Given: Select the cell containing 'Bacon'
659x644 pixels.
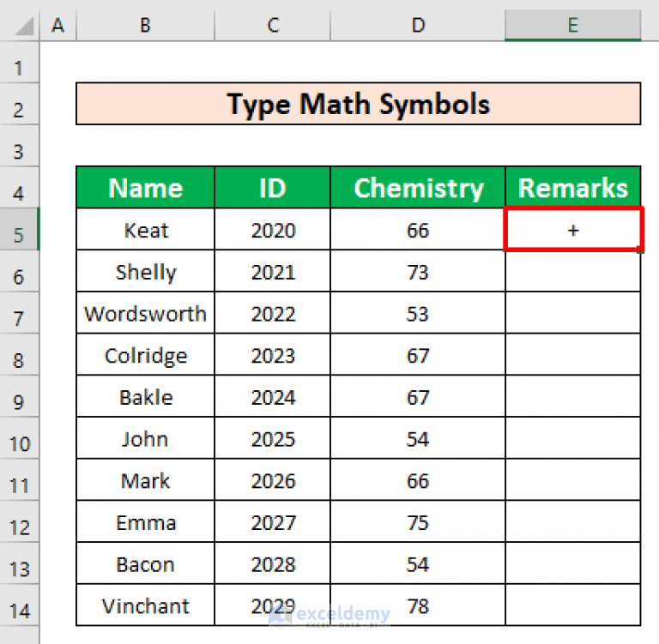Looking at the screenshot, I should pyautogui.click(x=145, y=563).
